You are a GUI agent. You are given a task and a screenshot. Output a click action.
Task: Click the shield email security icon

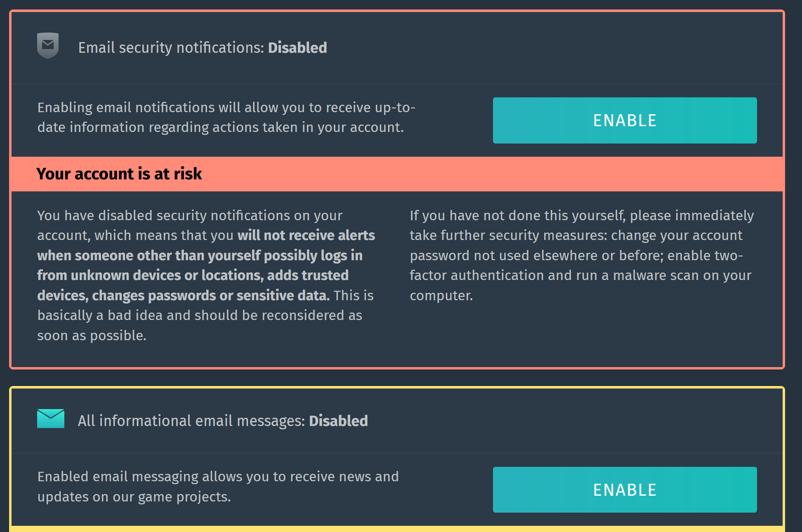pos(48,45)
